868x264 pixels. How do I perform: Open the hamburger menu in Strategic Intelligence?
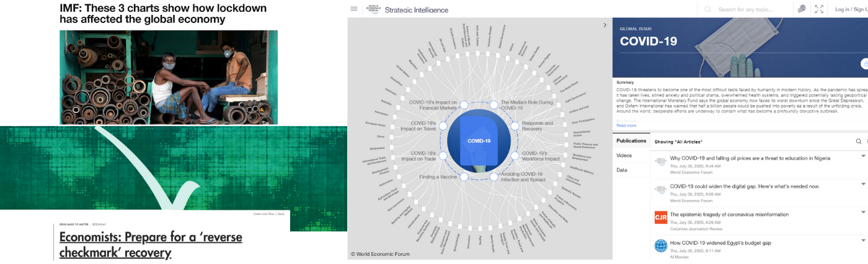tap(354, 9)
